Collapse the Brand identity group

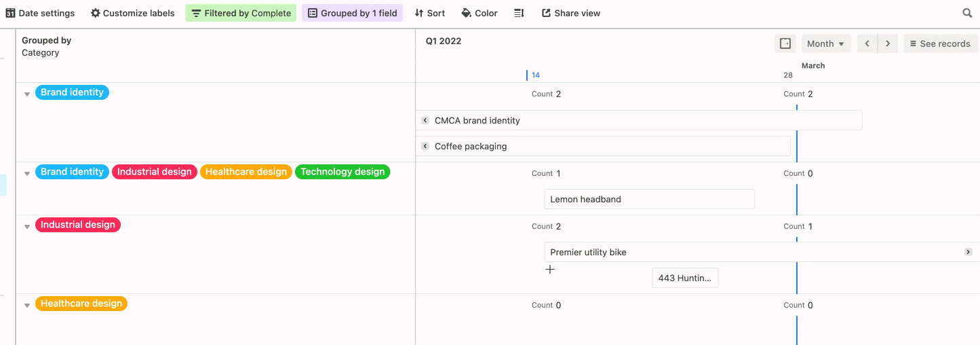pos(27,94)
